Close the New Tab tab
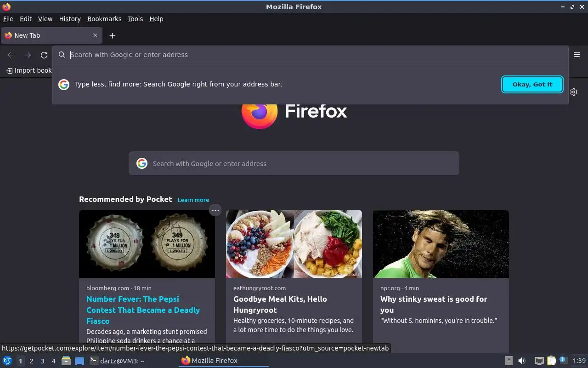 coord(95,35)
